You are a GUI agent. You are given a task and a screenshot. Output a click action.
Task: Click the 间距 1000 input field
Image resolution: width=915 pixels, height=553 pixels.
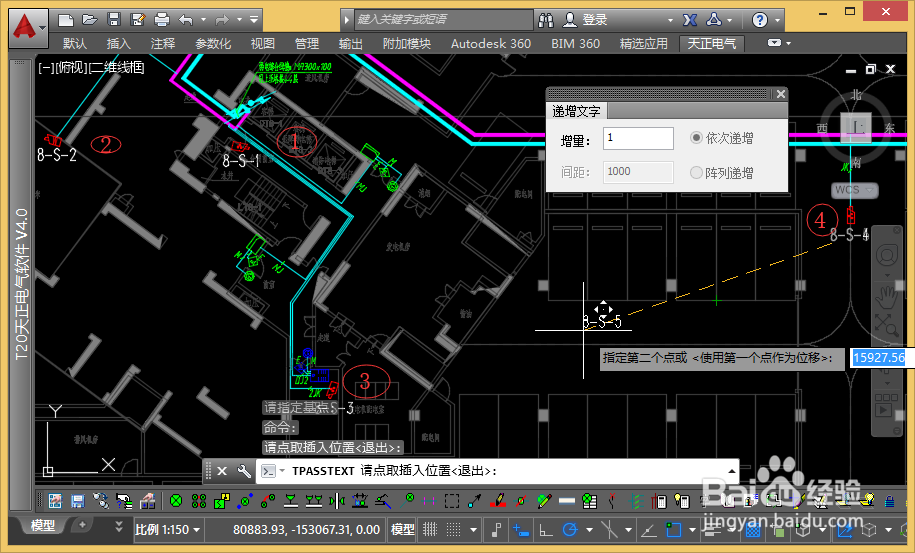(638, 172)
